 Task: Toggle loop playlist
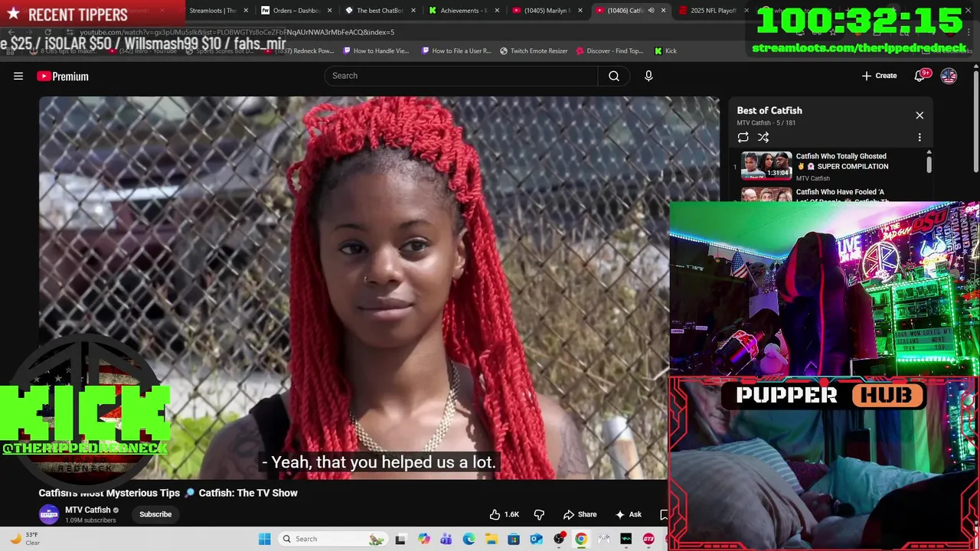point(743,138)
